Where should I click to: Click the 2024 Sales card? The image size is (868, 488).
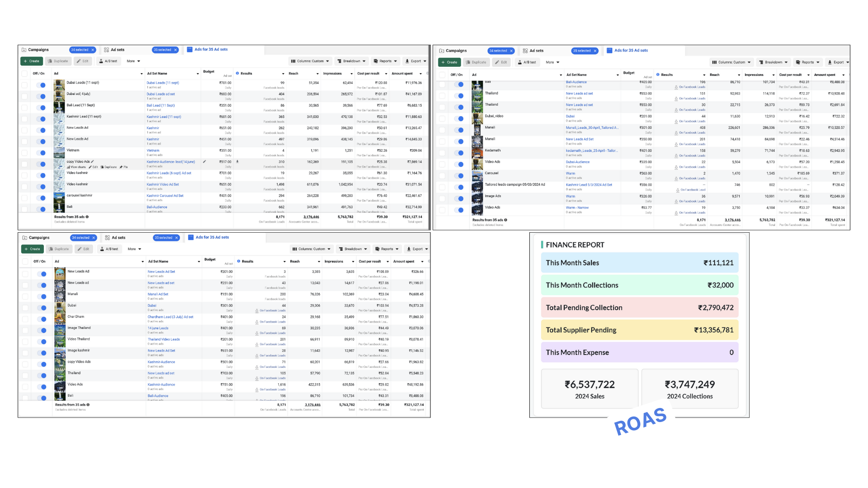pyautogui.click(x=590, y=389)
